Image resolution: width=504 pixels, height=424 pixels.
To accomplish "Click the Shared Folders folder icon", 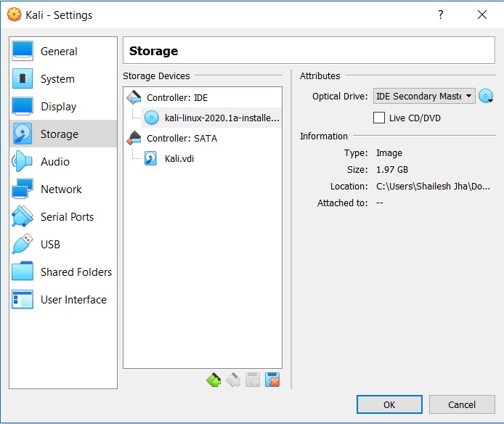I will pyautogui.click(x=23, y=272).
